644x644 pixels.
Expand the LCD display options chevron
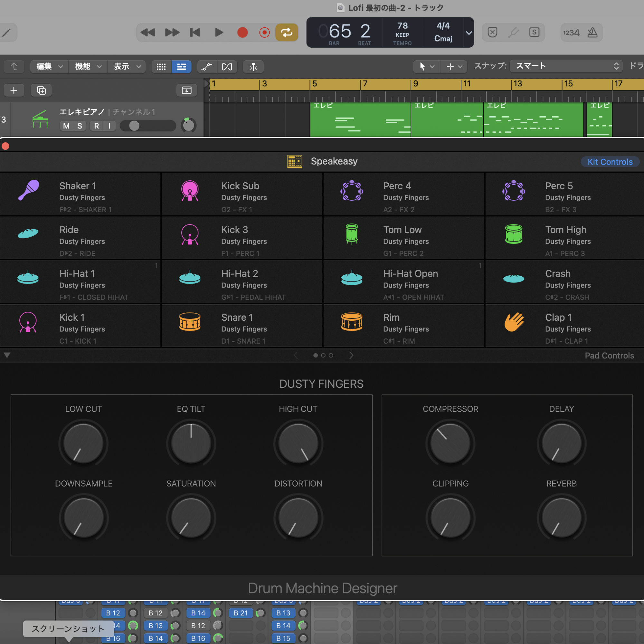coord(469,33)
